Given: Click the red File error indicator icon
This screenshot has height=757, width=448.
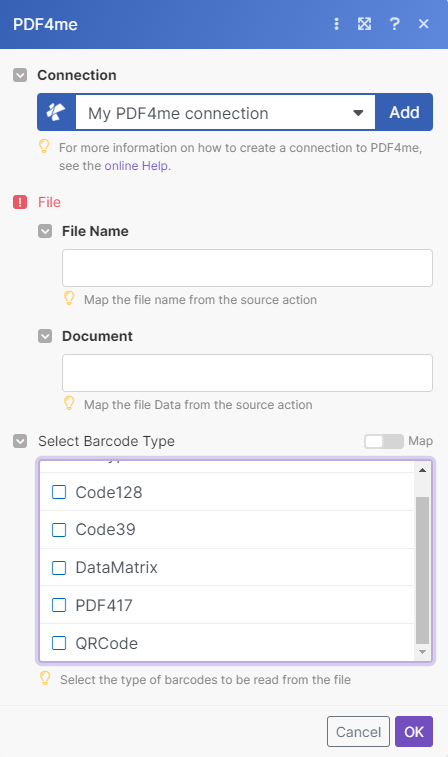Looking at the screenshot, I should click(20, 202).
